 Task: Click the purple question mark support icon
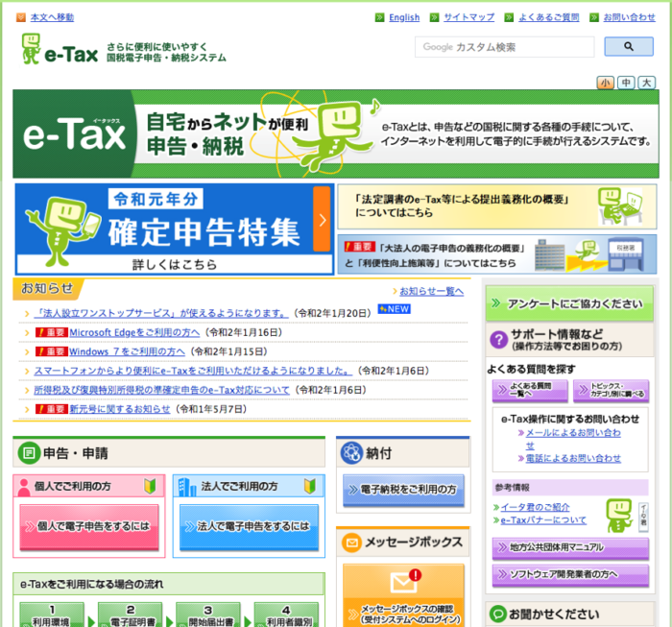pyautogui.click(x=499, y=340)
